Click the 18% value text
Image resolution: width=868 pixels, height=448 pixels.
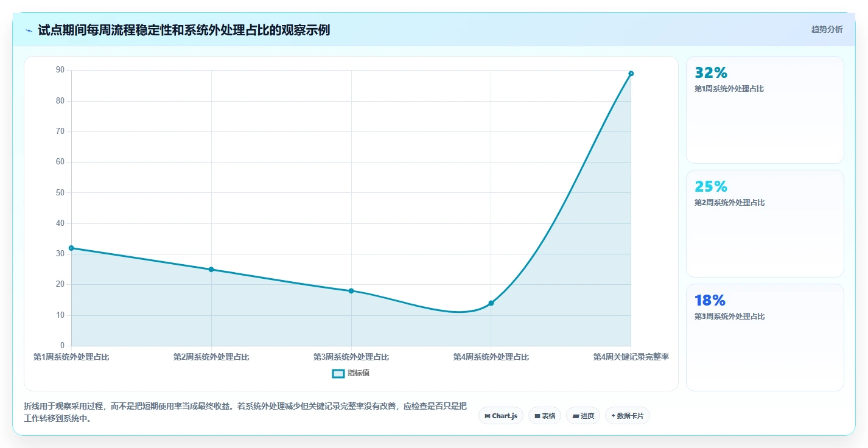[x=710, y=300]
